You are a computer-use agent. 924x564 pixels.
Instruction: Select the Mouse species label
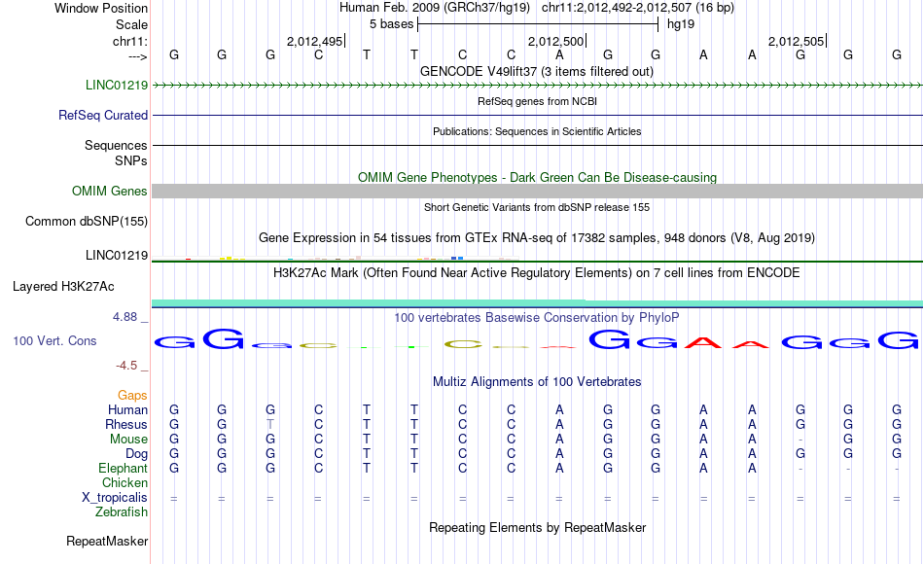129,440
